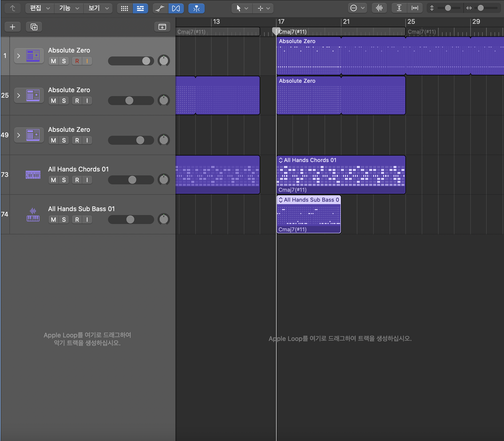
Task: Expand the track 25 Absolute Zero stack
Action: [19, 95]
